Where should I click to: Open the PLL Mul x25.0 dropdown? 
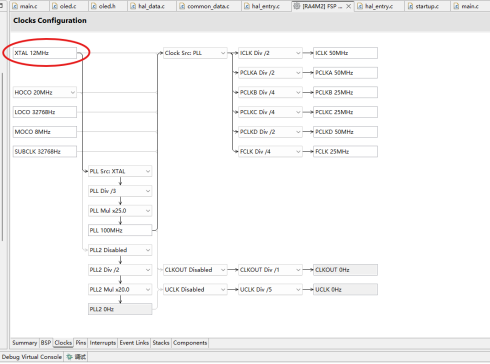tap(120, 210)
